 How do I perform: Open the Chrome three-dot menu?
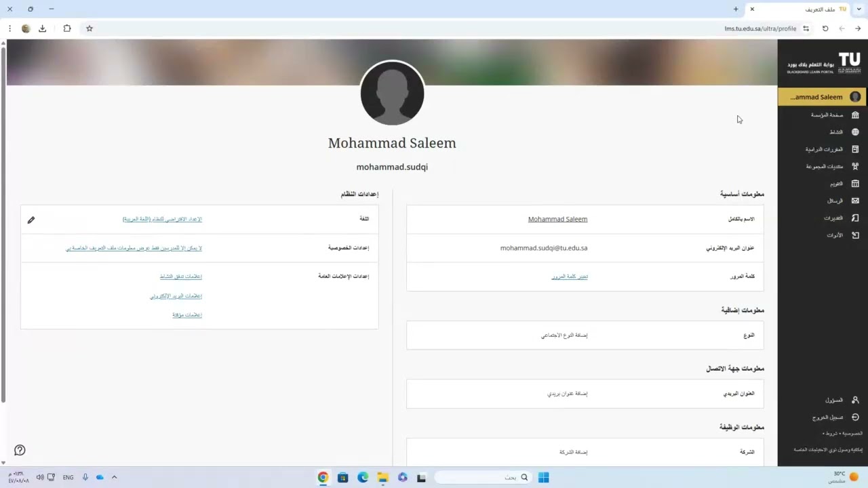(x=9, y=28)
